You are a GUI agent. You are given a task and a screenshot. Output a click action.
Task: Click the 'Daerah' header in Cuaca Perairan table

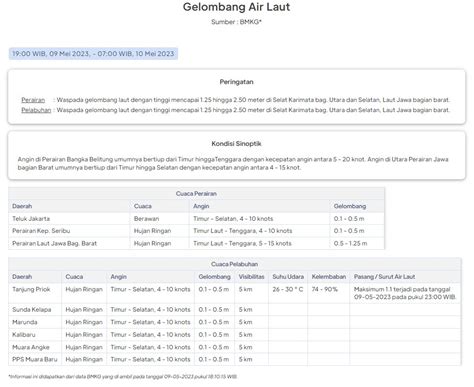[x=22, y=206]
